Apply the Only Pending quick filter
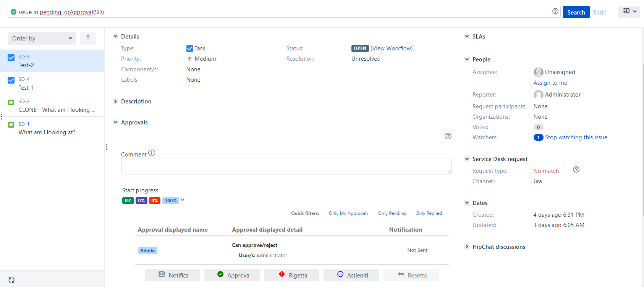 tap(392, 213)
